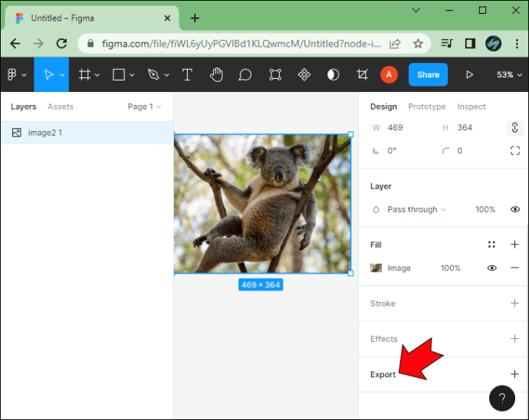Select the Hand tool
The height and width of the screenshot is (420, 529).
pos(216,74)
